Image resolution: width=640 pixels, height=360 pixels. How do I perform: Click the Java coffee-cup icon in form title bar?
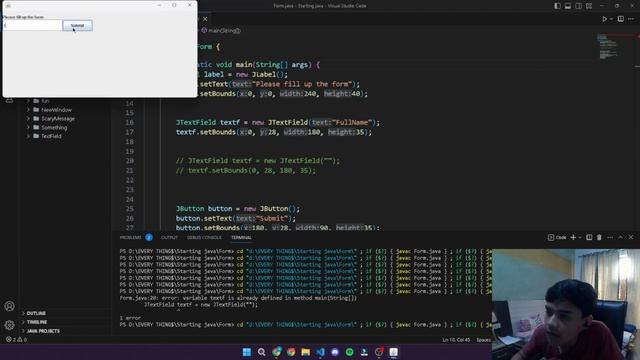tap(8, 6)
